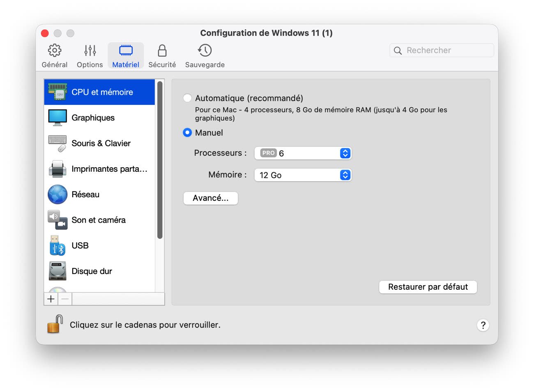Select the Souris & Clavier keyboard icon
The image size is (534, 392).
coord(58,143)
